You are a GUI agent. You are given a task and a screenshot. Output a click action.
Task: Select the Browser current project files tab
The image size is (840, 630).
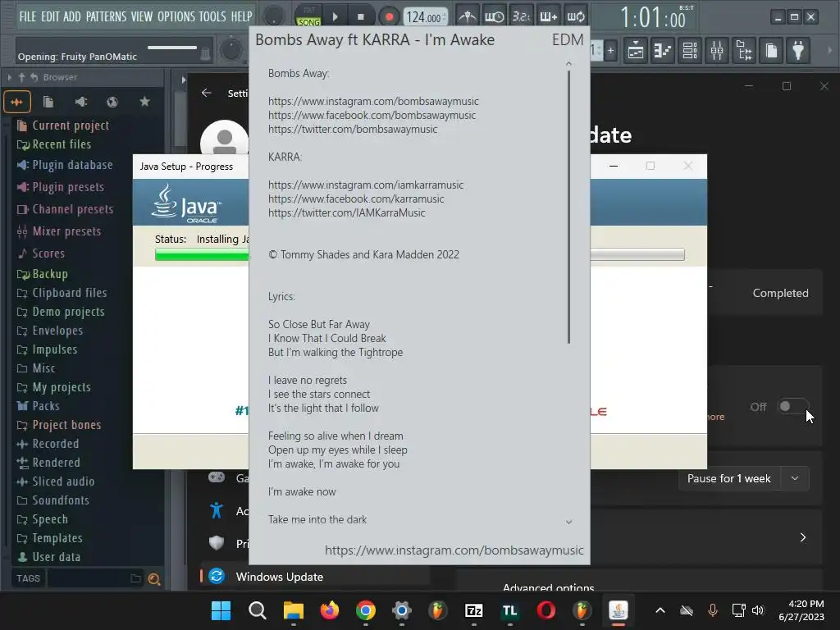pos(48,102)
